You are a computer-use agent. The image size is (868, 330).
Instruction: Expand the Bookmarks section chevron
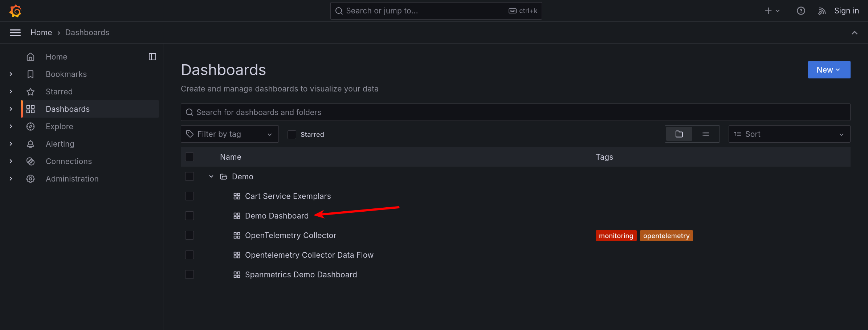(11, 74)
